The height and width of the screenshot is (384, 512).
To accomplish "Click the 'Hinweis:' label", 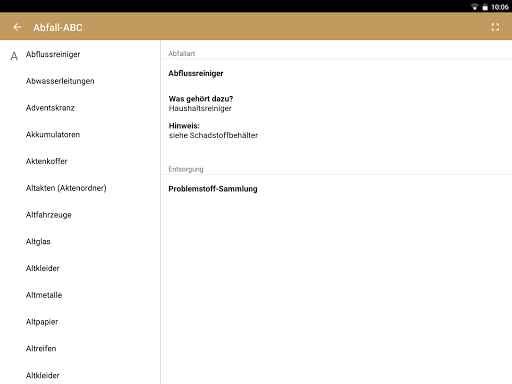I will (x=184, y=126).
